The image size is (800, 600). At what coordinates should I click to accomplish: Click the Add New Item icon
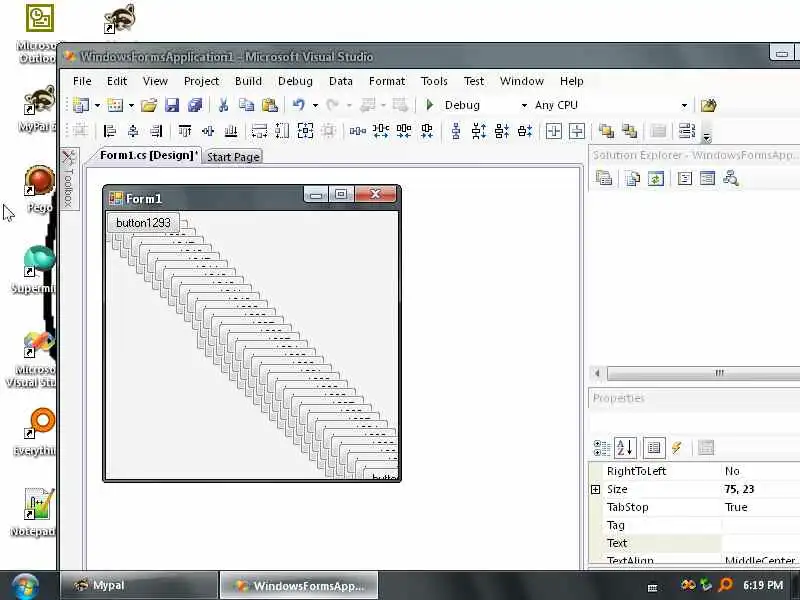[115, 105]
